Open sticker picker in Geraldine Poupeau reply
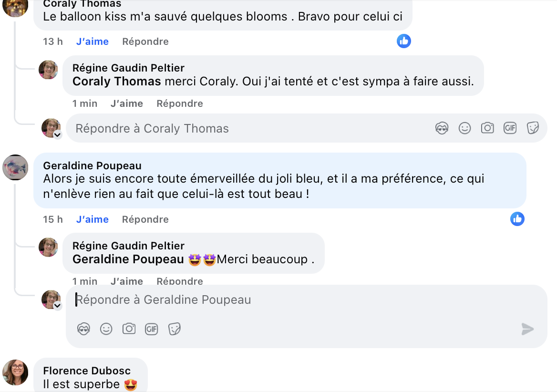This screenshot has height=392, width=557. (175, 329)
